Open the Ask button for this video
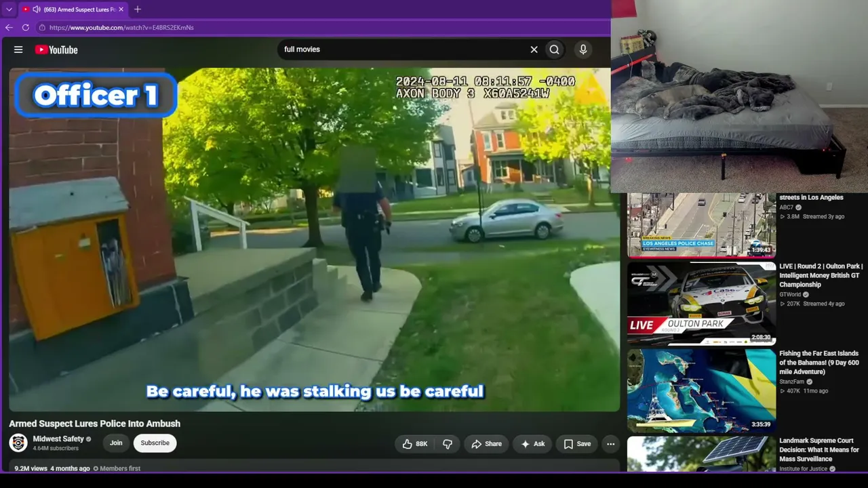This screenshot has height=488, width=868. click(x=532, y=444)
